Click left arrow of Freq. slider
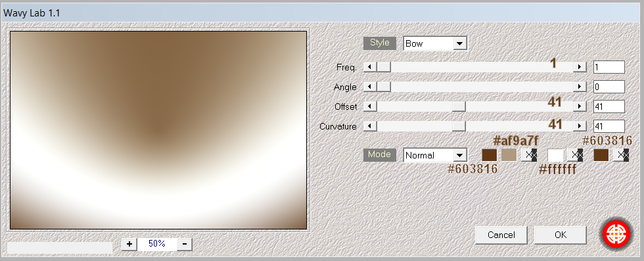 point(370,67)
